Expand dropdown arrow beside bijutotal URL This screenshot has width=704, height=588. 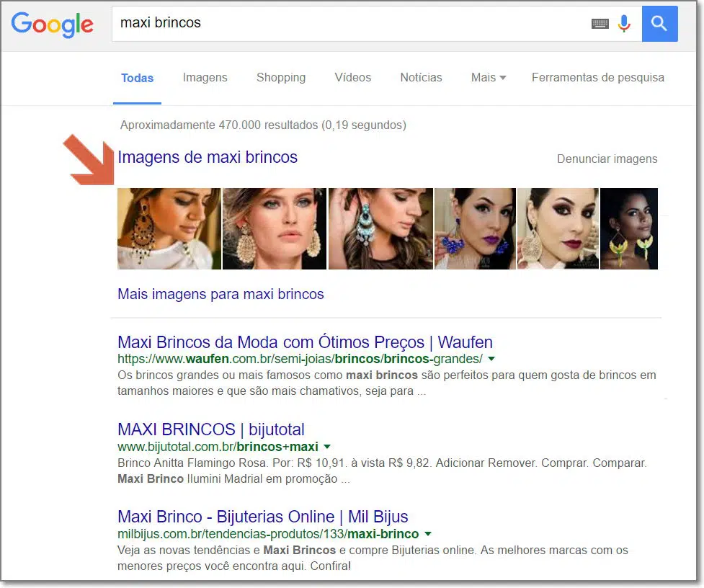[327, 447]
